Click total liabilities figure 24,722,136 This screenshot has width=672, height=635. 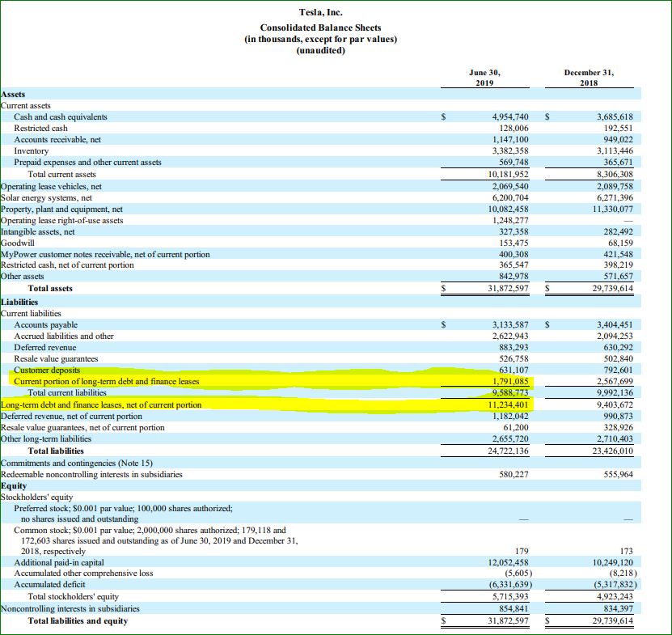pos(509,451)
